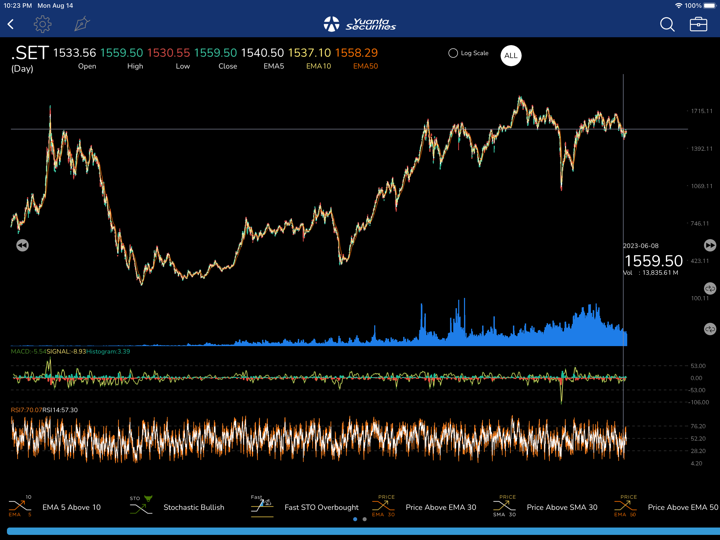Open the portfolio briefcase icon
Image resolution: width=720 pixels, height=540 pixels.
(x=699, y=24)
